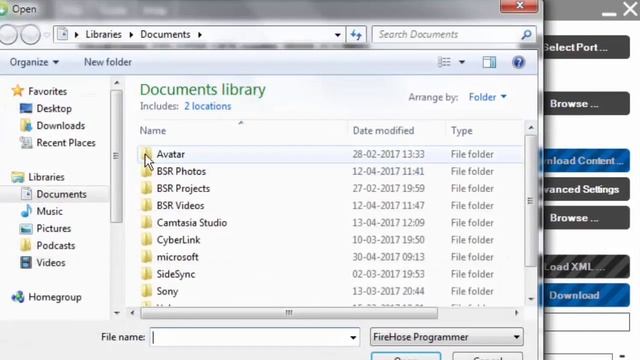This screenshot has height=360, width=640.
Task: Click the Desktop icon in Favorites
Action: pos(26,109)
